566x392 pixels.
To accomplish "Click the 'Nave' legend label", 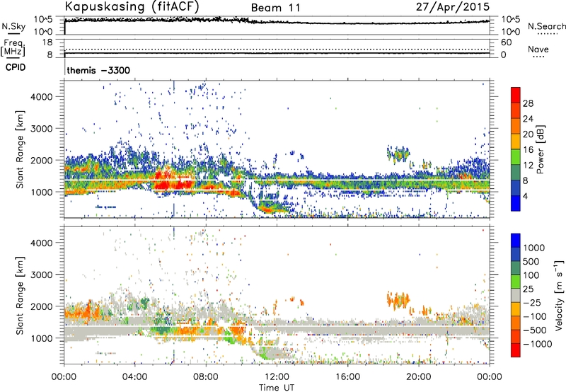I will [538, 49].
